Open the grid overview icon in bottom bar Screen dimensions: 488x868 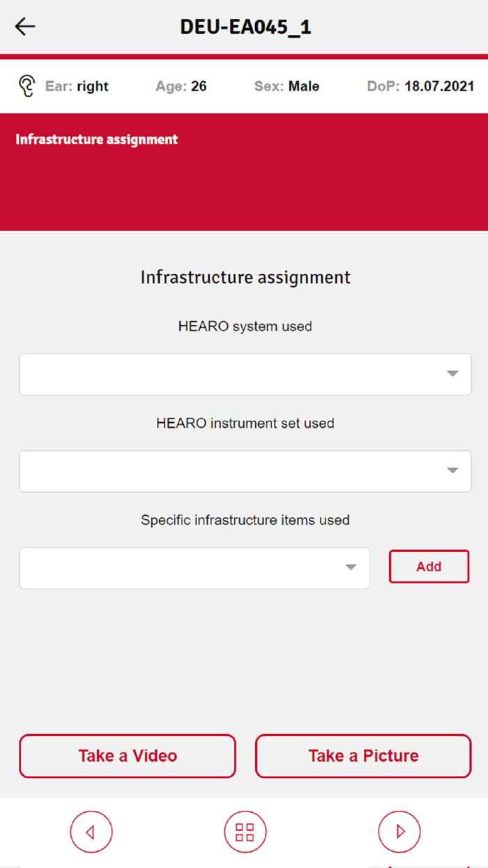[245, 832]
